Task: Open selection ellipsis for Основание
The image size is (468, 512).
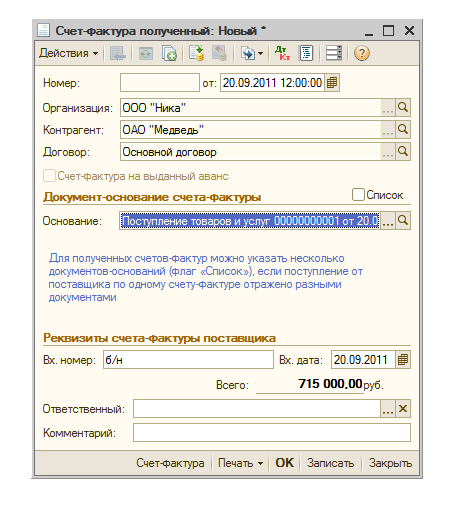Action: [x=388, y=221]
